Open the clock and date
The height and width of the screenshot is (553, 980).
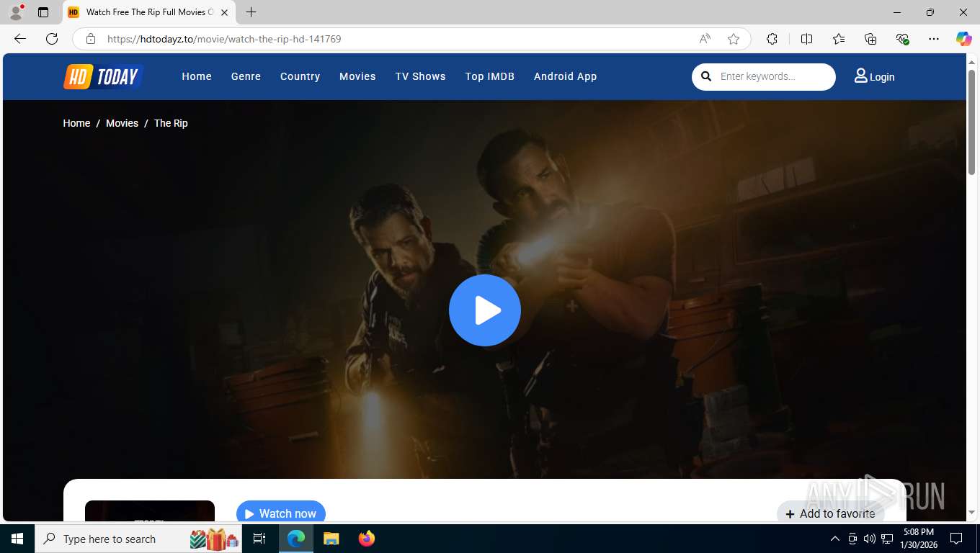click(x=918, y=539)
